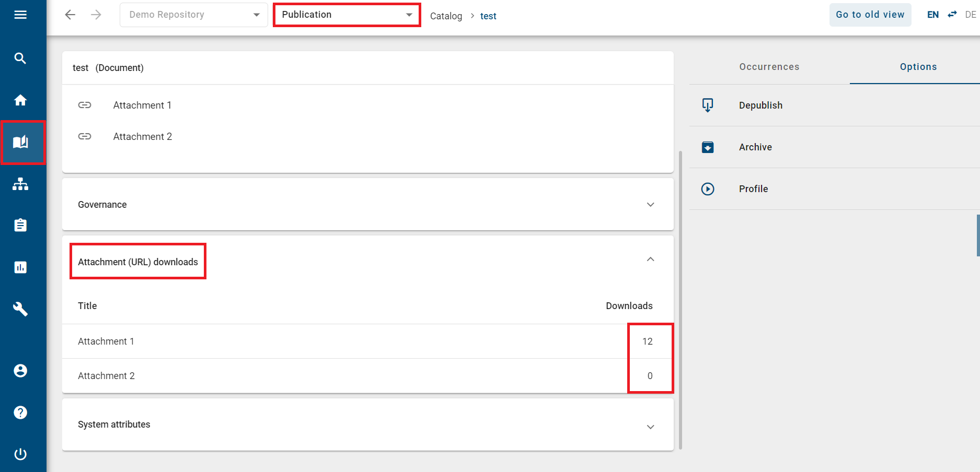The width and height of the screenshot is (980, 472).
Task: Open the Publication dropdown
Action: [346, 15]
